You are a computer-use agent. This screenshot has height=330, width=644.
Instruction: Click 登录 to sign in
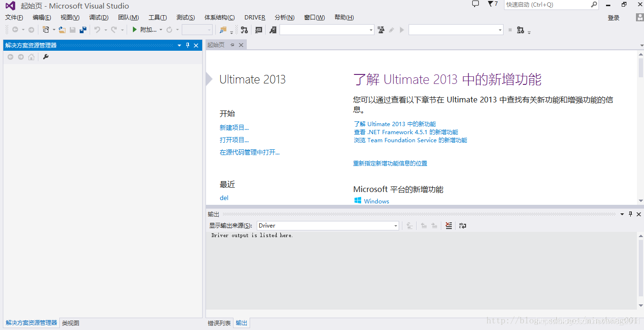click(x=614, y=18)
